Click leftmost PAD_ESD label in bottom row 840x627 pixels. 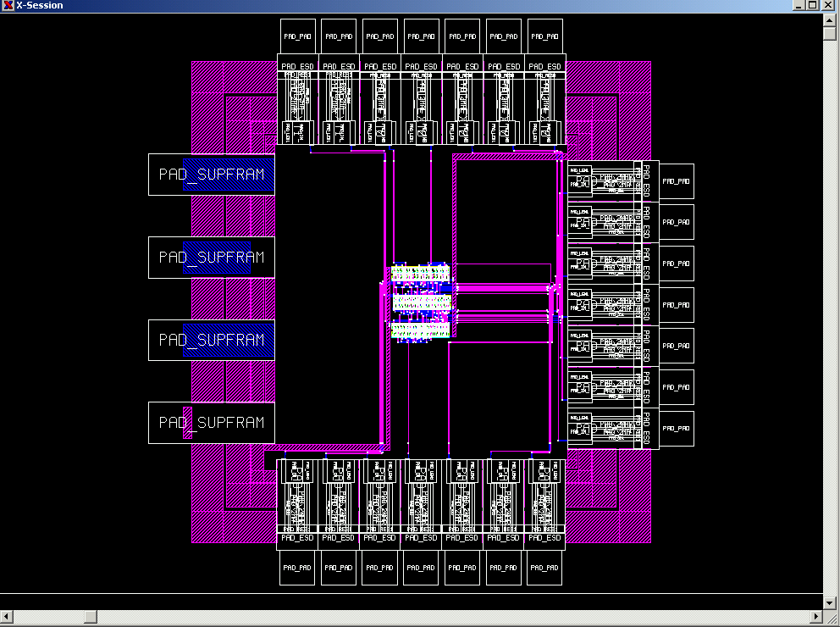(x=297, y=538)
